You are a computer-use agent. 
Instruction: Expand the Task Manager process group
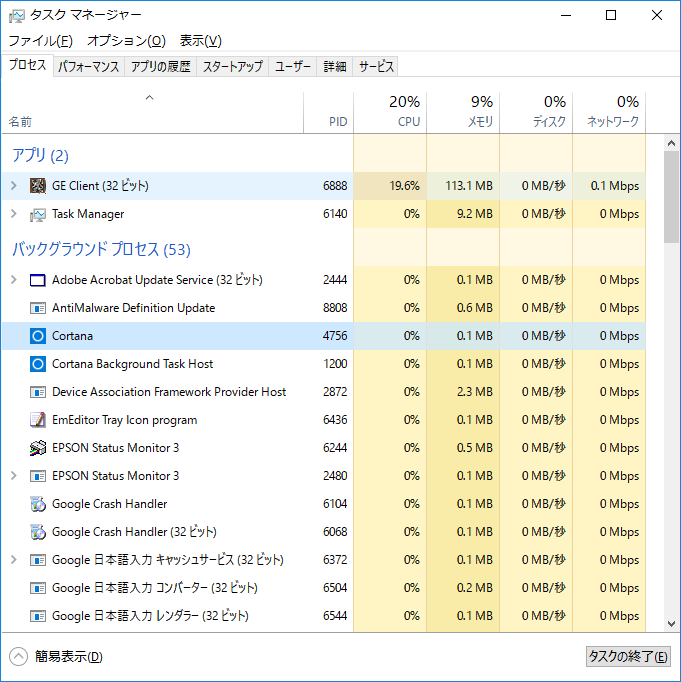click(x=14, y=214)
